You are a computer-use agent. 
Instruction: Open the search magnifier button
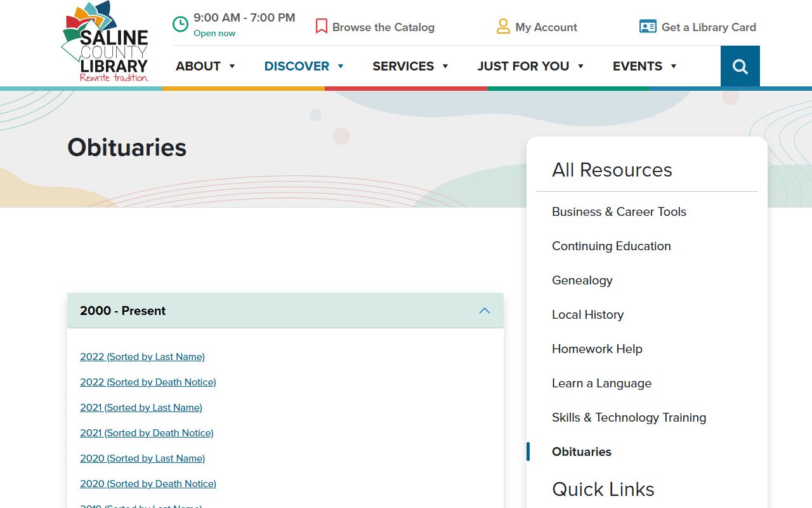[740, 66]
